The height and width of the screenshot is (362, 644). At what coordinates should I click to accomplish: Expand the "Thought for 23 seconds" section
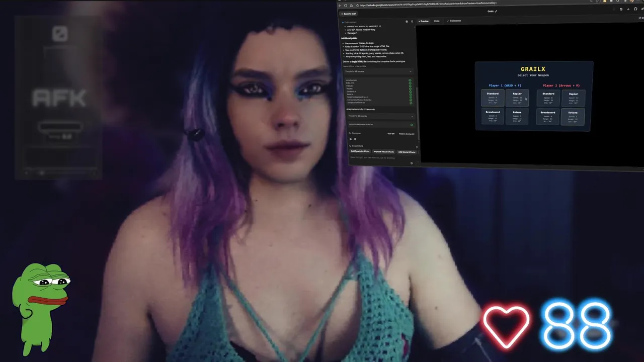tap(380, 116)
